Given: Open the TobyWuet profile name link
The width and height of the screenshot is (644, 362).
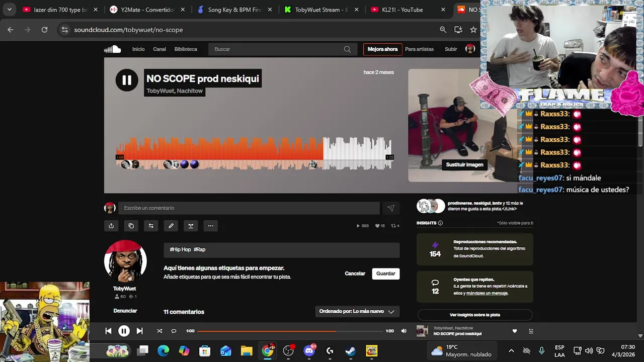Looking at the screenshot, I should [124, 289].
